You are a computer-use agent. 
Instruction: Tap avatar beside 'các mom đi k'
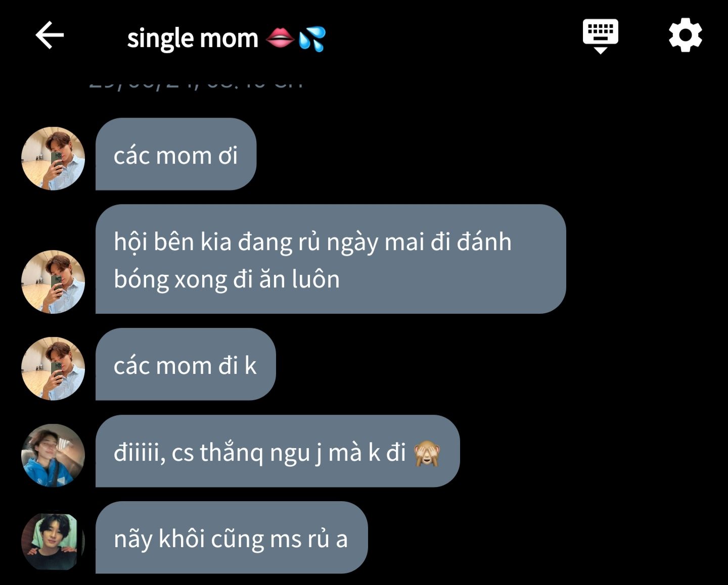[x=53, y=369]
